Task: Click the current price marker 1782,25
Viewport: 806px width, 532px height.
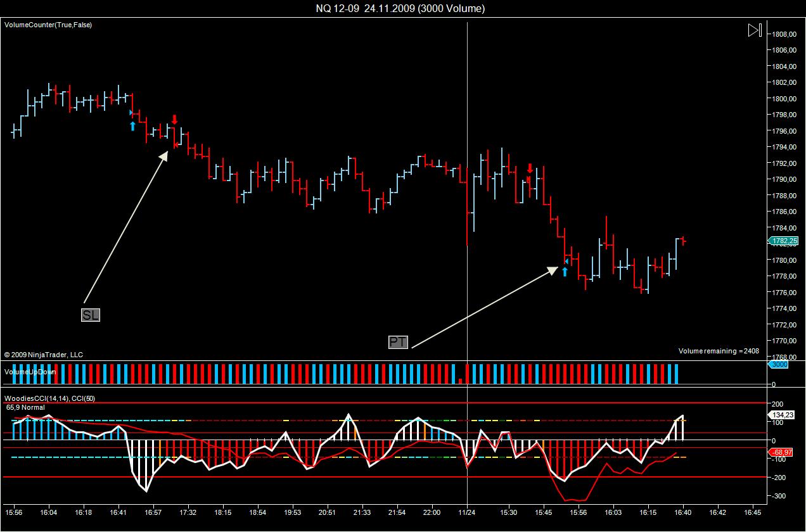Action: point(783,241)
